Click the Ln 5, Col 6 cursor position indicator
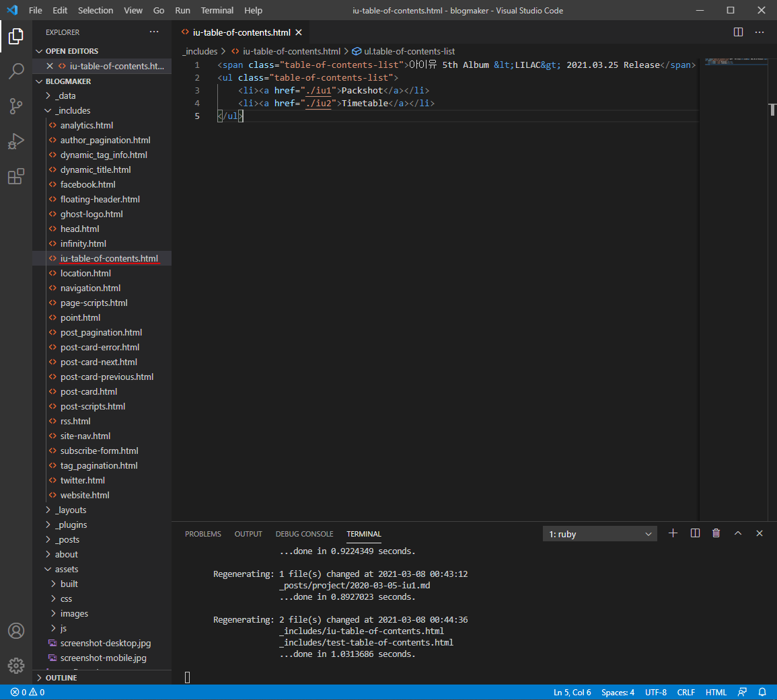Screen dimensions: 777x700 pyautogui.click(x=572, y=692)
